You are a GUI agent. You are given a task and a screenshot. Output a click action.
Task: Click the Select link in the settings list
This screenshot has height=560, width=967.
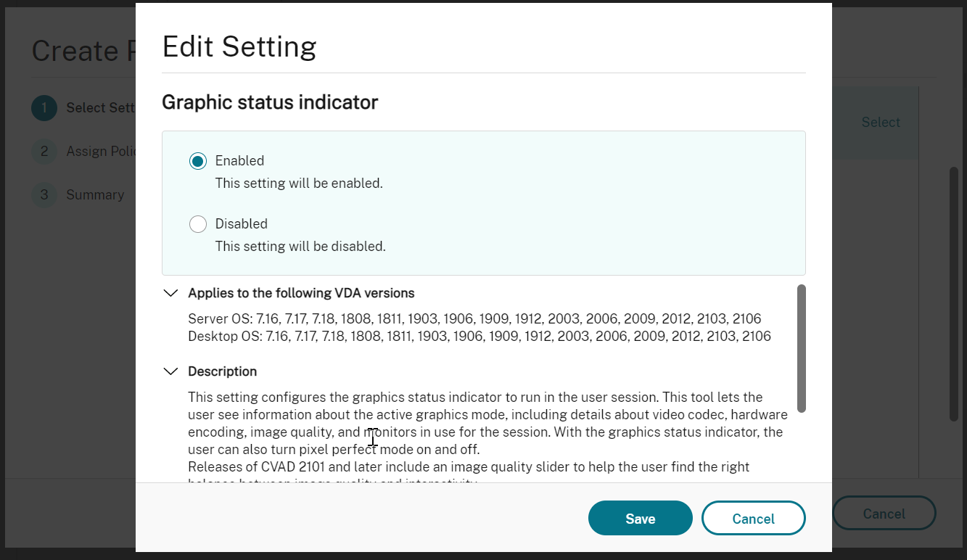880,122
